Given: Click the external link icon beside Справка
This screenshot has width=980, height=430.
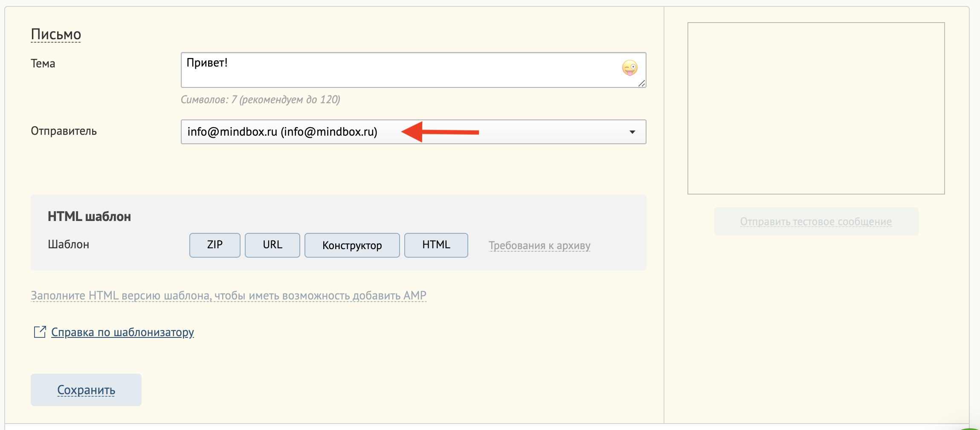Looking at the screenshot, I should click(40, 332).
